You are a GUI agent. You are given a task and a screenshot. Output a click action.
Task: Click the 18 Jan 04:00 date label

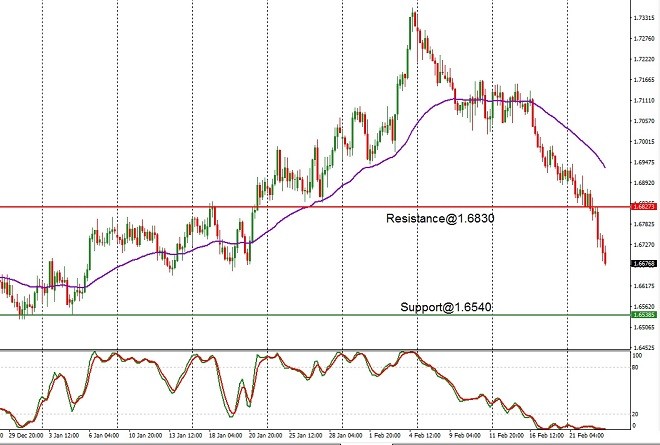point(226,435)
